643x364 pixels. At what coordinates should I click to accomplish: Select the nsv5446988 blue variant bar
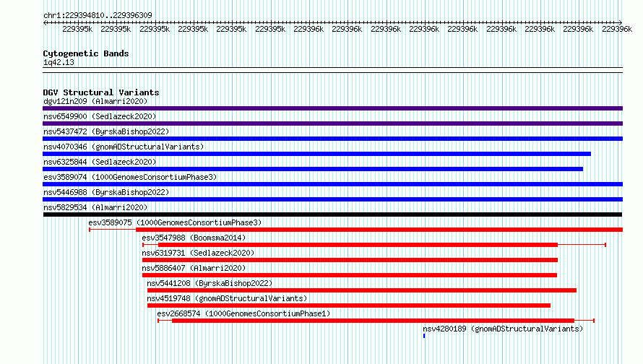[x=332, y=199]
